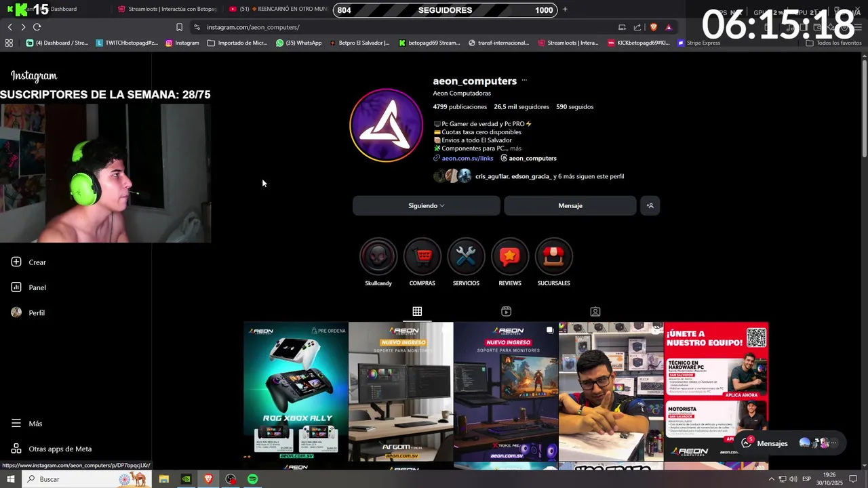
Task: Open the Betpro El Salvador bookmark
Action: coord(359,43)
